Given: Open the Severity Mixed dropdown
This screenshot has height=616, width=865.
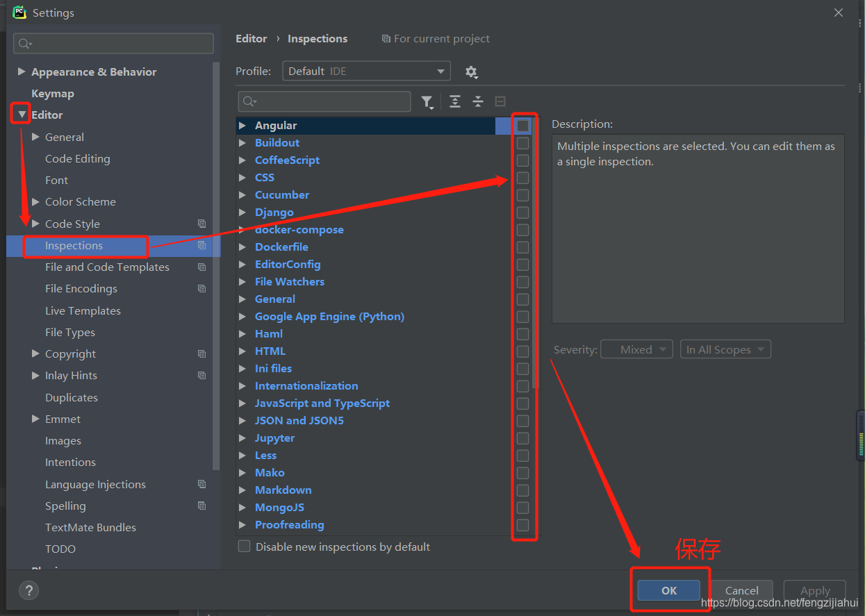Looking at the screenshot, I should tap(636, 349).
